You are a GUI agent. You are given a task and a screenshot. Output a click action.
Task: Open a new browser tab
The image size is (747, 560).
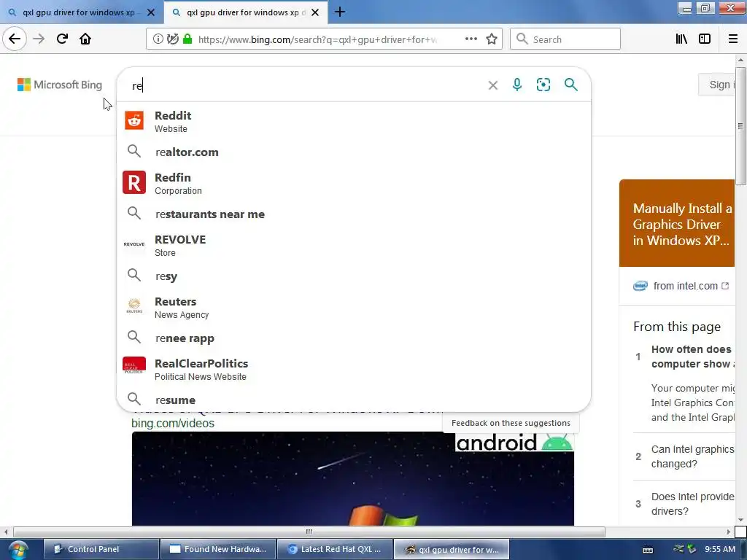coord(340,12)
